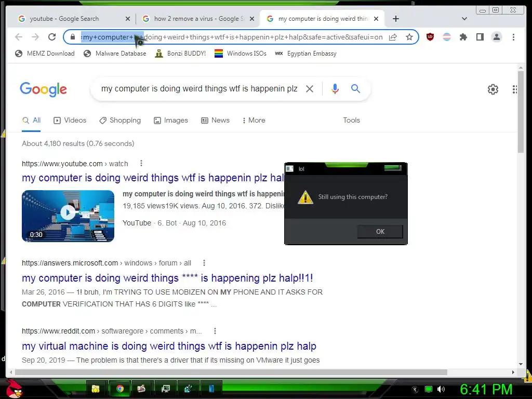Bookmark this page with the star
The width and height of the screenshot is (532, 399).
[x=409, y=37]
